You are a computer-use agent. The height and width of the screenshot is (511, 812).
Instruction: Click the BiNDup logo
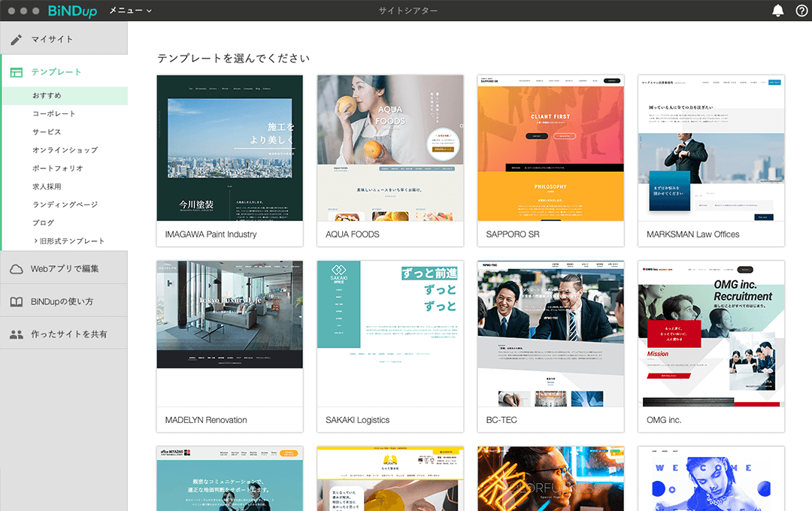point(72,11)
